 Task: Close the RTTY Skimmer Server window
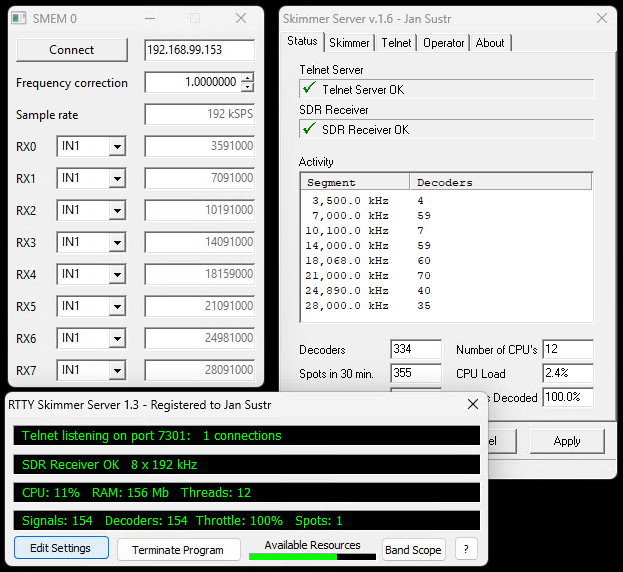click(x=472, y=405)
